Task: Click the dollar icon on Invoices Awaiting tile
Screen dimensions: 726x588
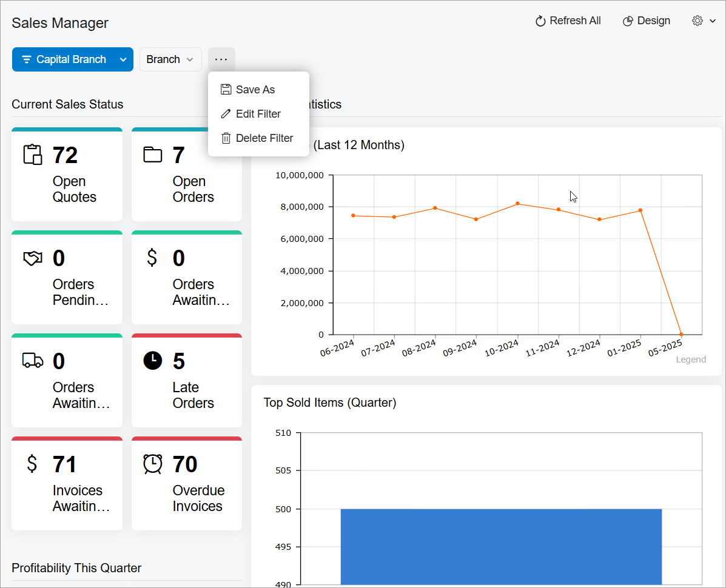Action: pos(33,464)
